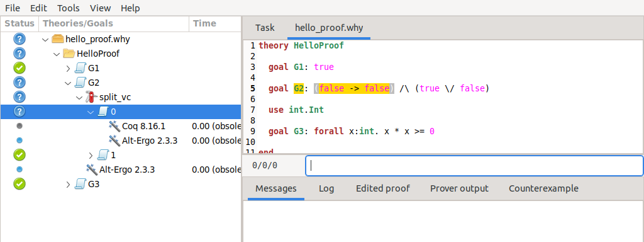Viewport: 644px width, 242px height.
Task: Collapse the hello_proof.why file node
Action: point(45,40)
